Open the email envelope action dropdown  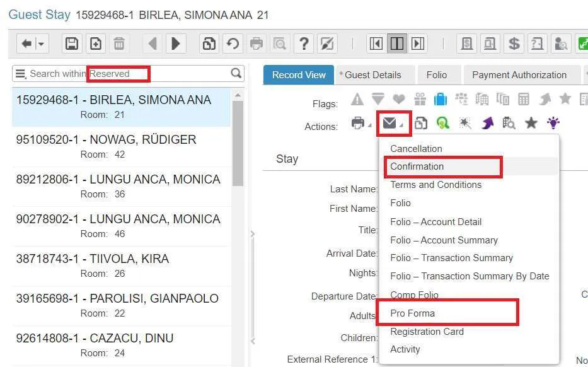393,123
